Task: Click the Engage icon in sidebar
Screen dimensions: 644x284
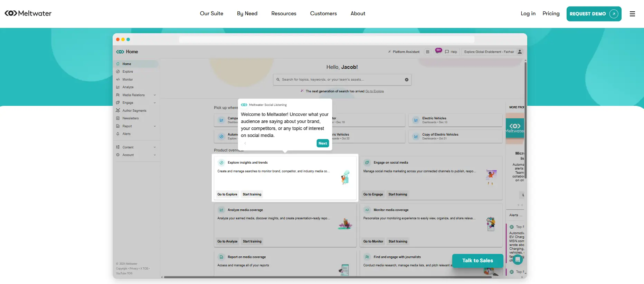Action: tap(118, 103)
